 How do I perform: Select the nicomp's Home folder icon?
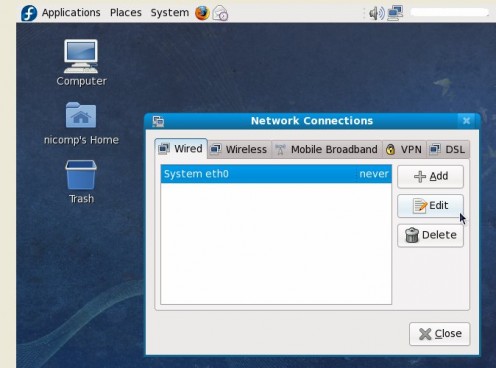click(x=81, y=123)
